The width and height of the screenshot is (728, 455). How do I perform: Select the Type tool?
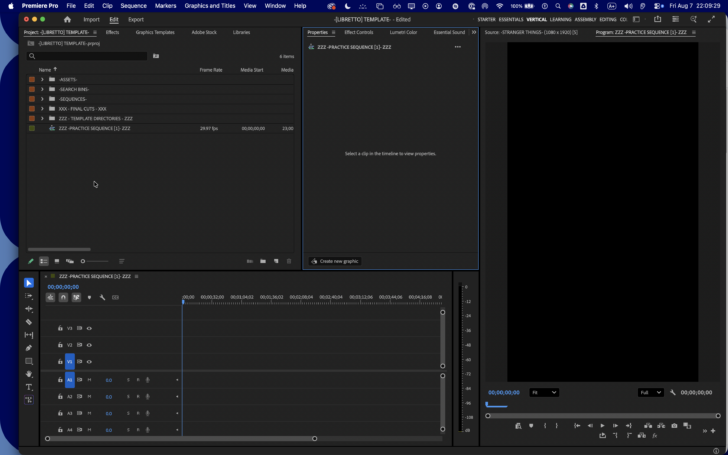tap(29, 387)
